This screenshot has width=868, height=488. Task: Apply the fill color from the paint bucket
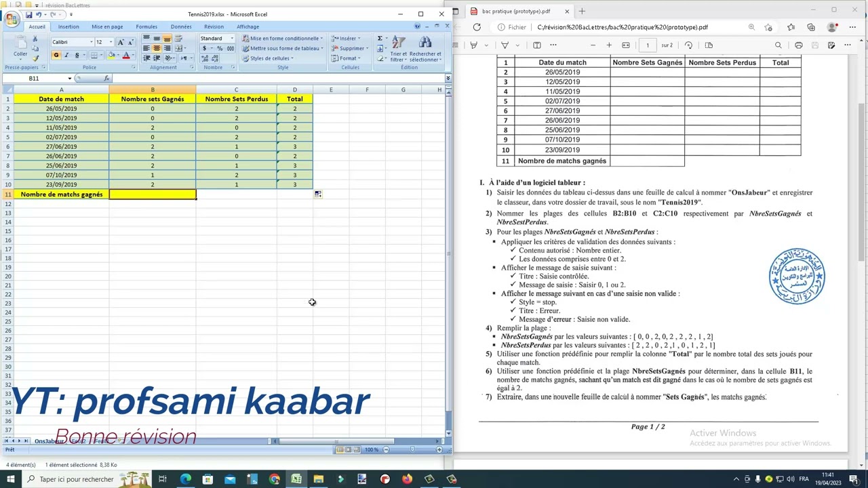111,56
